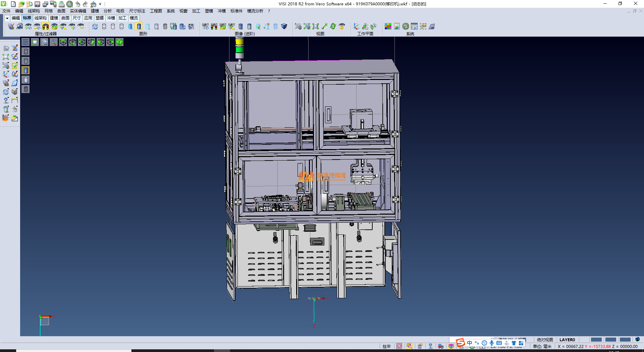Toggle active cylinder mode in left column

coord(26,70)
